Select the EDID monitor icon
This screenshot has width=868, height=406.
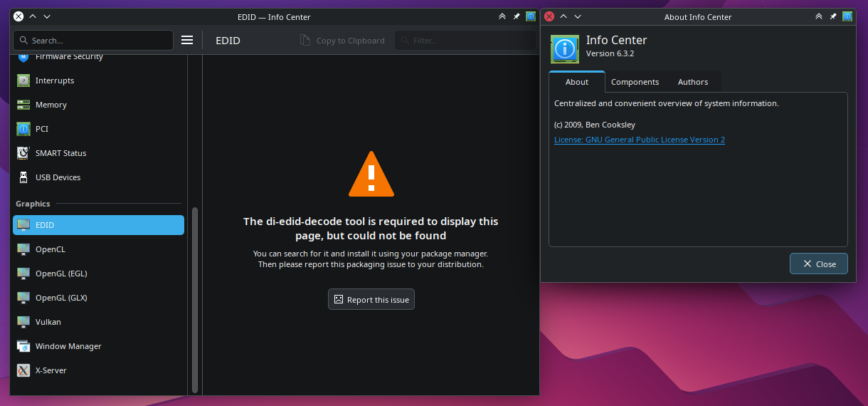23,225
